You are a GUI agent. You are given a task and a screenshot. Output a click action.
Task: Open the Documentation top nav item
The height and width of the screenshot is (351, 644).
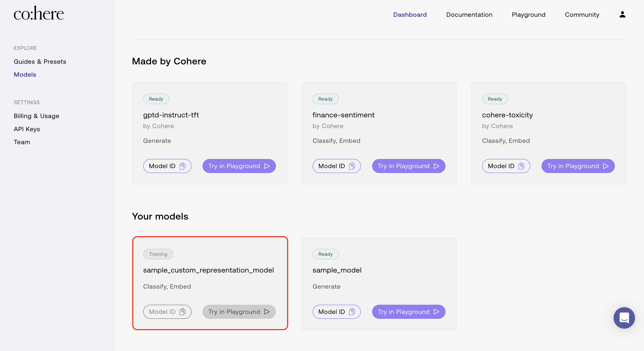coord(469,15)
